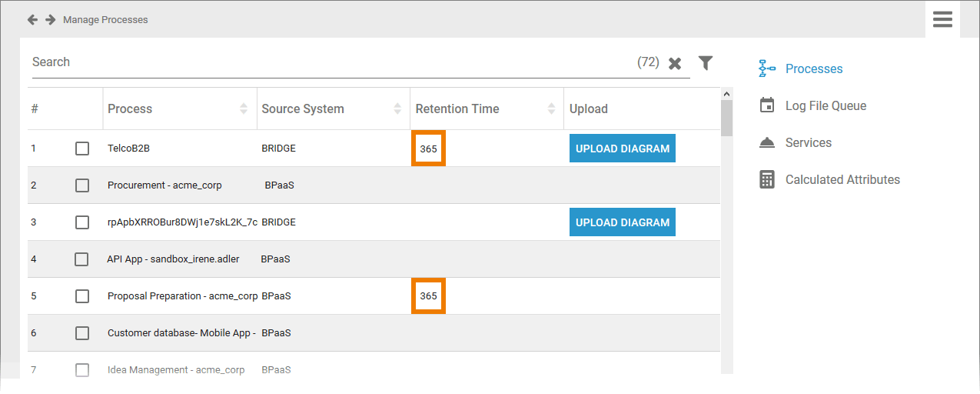This screenshot has width=980, height=394.
Task: Open the filter funnel icon
Action: click(x=706, y=62)
